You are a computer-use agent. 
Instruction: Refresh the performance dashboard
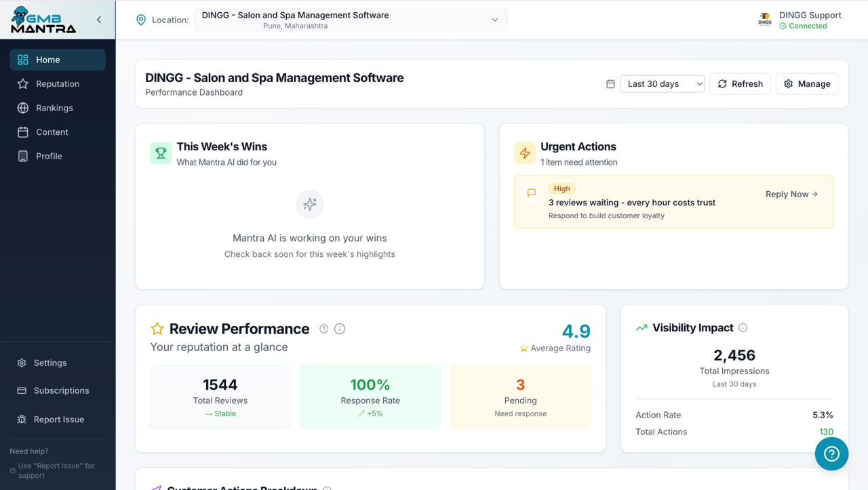tap(741, 84)
